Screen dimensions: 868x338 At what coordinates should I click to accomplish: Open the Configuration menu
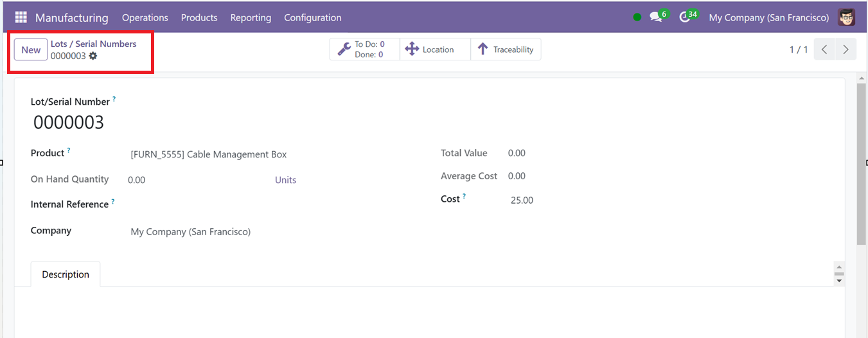313,17
